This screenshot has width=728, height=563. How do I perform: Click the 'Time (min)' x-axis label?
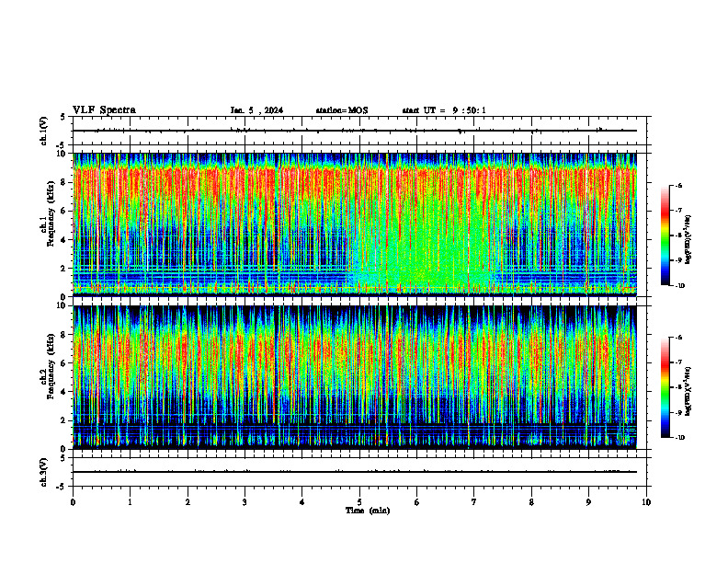368,511
